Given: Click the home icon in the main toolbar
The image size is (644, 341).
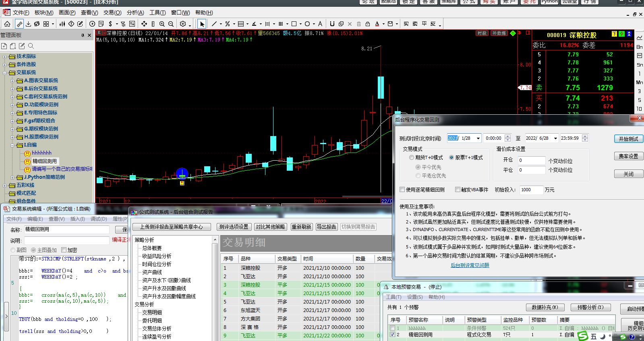Looking at the screenshot, I should (x=7, y=24).
